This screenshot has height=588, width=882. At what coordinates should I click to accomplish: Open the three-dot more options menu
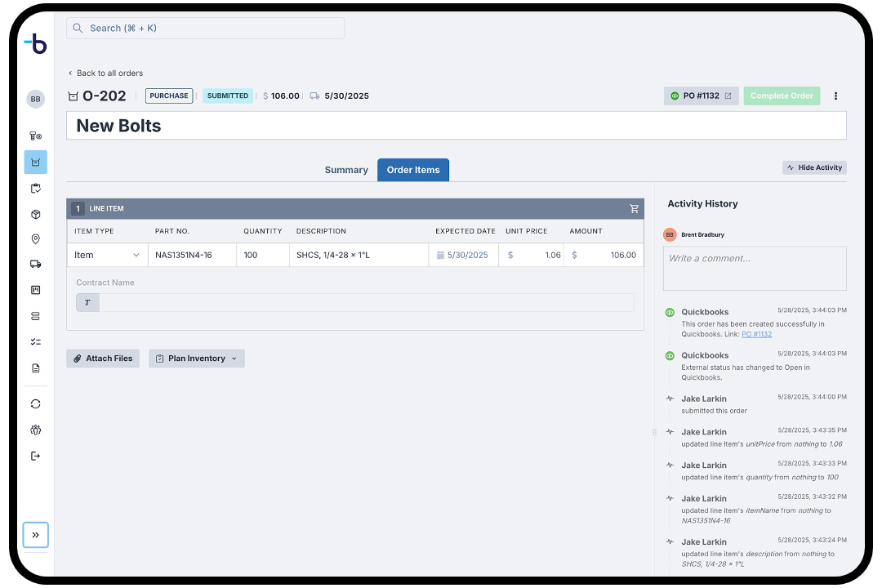[x=835, y=96]
